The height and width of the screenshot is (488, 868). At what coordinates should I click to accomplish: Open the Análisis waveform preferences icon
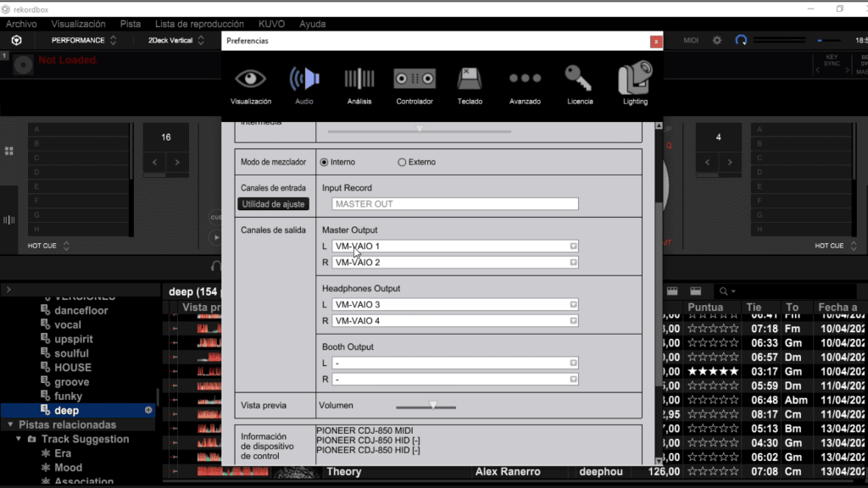coord(359,79)
